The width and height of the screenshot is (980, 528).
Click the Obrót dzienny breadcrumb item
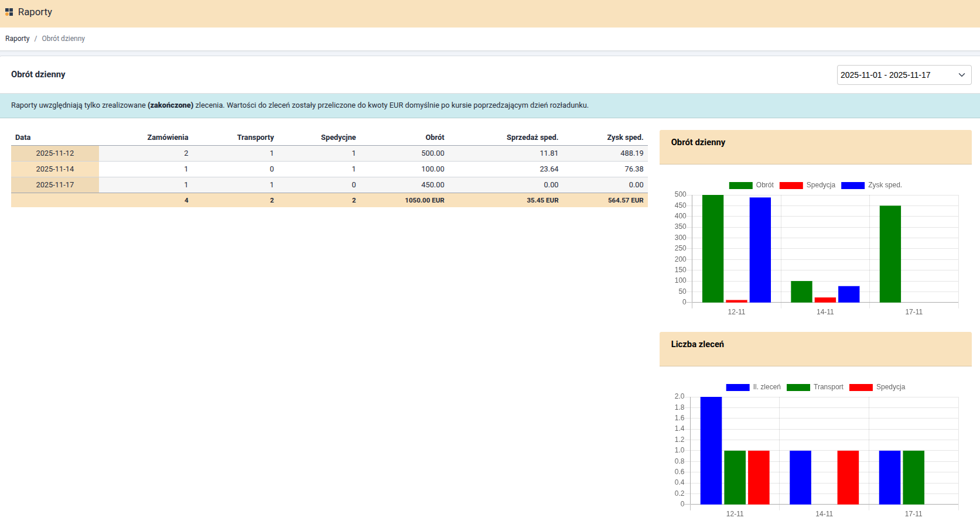63,39
